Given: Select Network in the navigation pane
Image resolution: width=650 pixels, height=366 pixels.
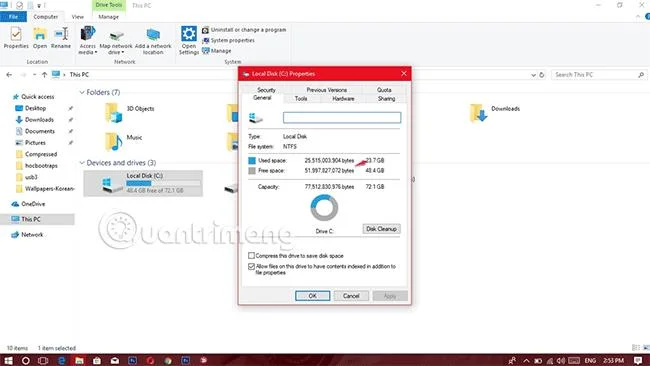Looking at the screenshot, I should 27,235.
